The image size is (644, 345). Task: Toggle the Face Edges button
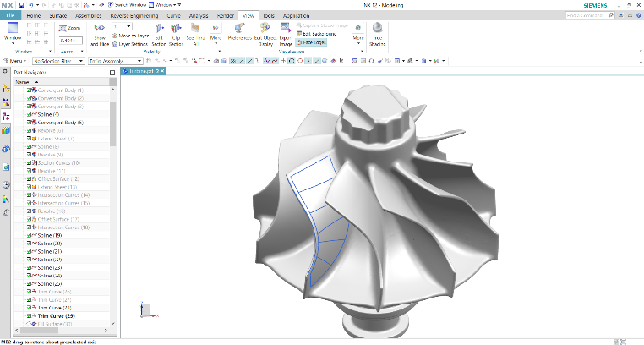[311, 42]
